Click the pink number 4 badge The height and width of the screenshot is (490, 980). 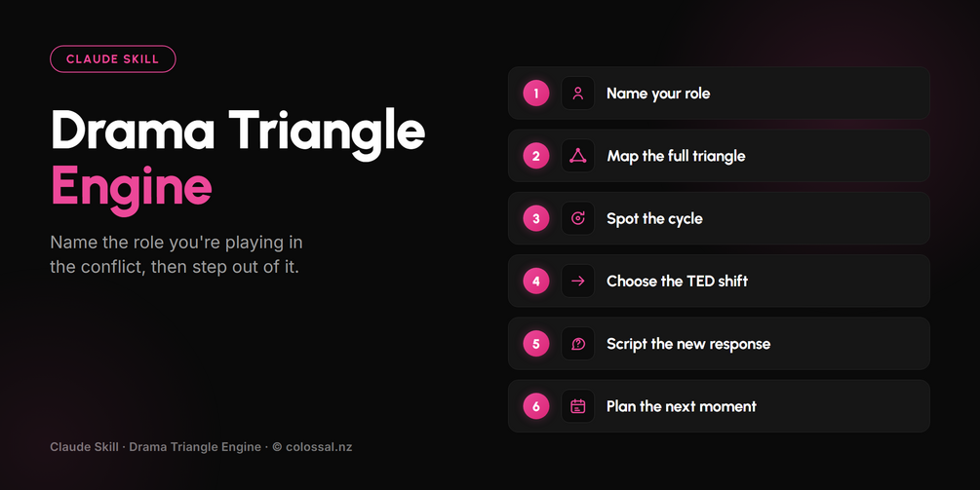tap(535, 281)
